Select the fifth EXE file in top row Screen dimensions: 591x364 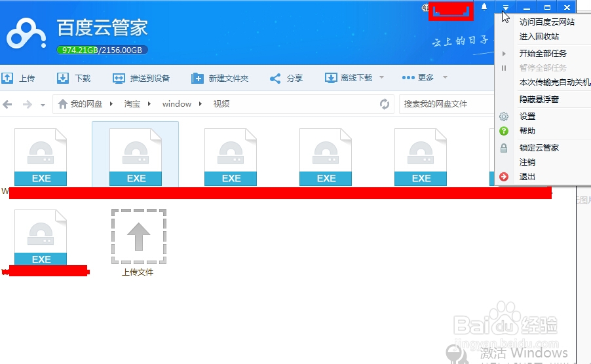tap(421, 157)
